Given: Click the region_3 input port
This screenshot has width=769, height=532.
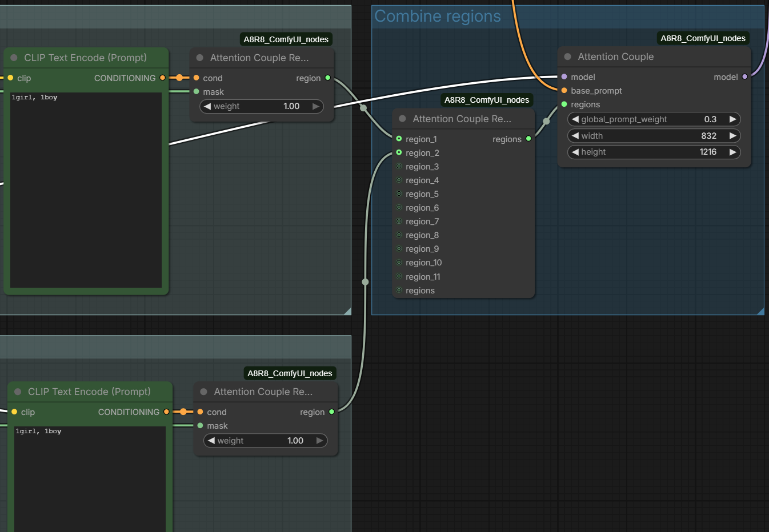Looking at the screenshot, I should [399, 166].
